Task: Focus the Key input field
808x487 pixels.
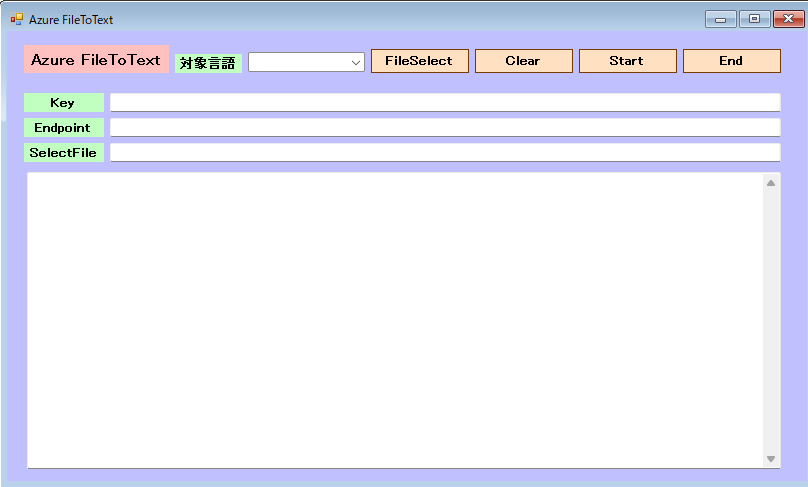Action: (x=444, y=102)
